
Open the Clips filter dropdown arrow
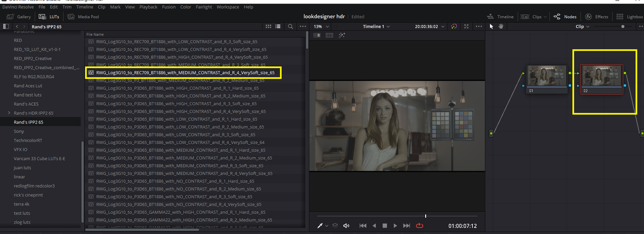546,17
